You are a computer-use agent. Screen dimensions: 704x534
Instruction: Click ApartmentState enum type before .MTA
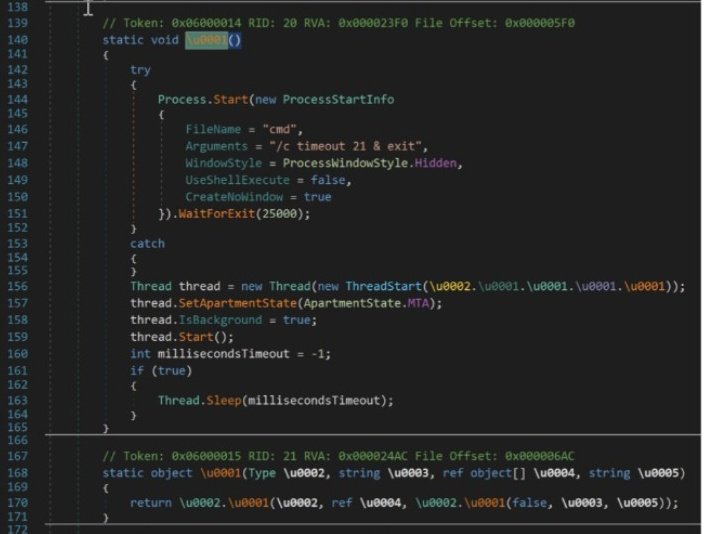coord(352,304)
